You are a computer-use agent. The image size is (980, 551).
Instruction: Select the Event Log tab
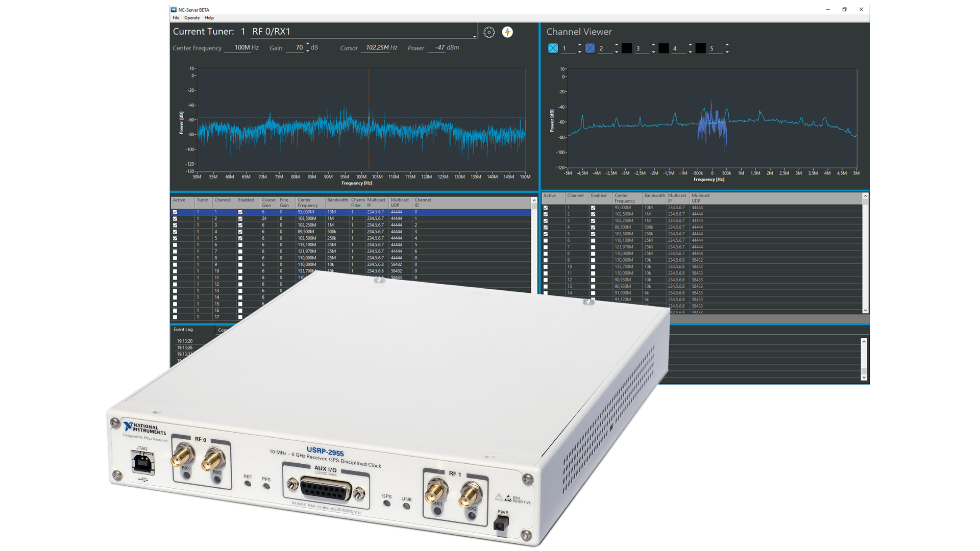point(183,329)
